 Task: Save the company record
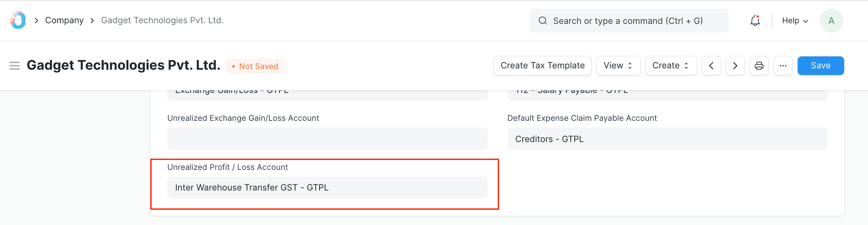click(821, 66)
